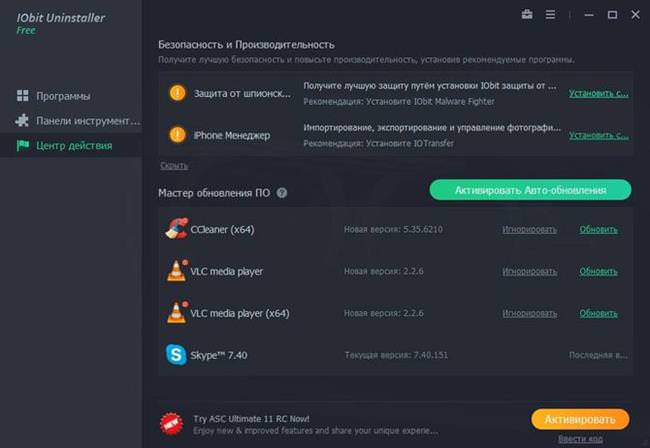650x448 pixels.
Task: Click the Skype Последняя в... status text
Action: pyautogui.click(x=598, y=355)
